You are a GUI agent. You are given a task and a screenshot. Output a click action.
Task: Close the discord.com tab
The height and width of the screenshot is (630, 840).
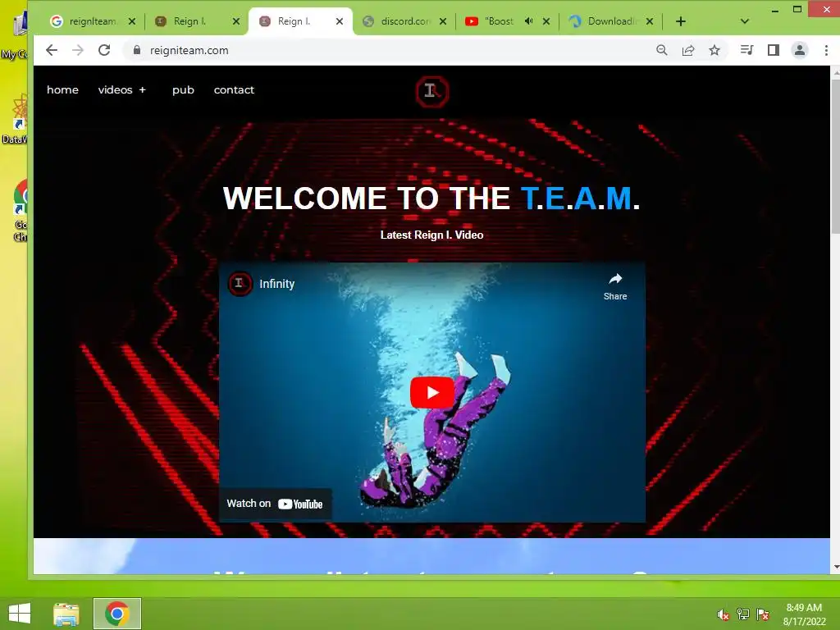[x=443, y=21]
